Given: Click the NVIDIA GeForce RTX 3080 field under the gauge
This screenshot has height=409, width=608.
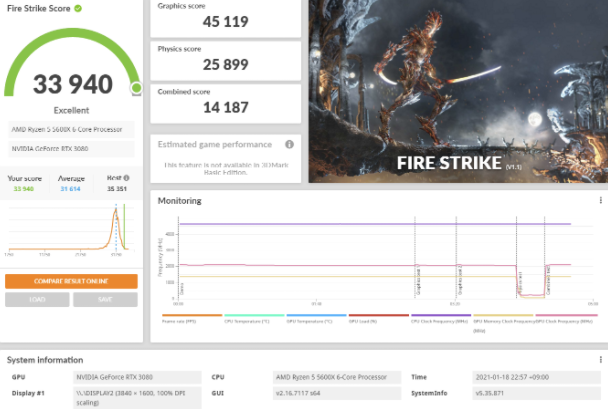Looking at the screenshot, I should (x=71, y=149).
